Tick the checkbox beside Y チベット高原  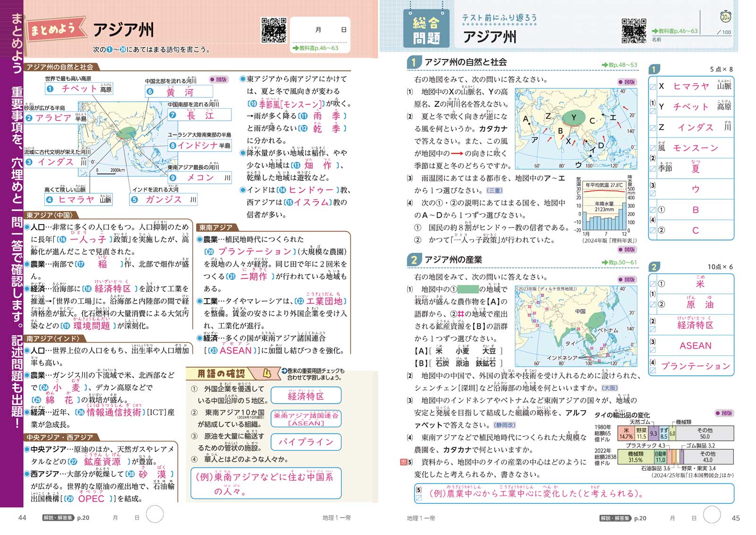(x=653, y=111)
